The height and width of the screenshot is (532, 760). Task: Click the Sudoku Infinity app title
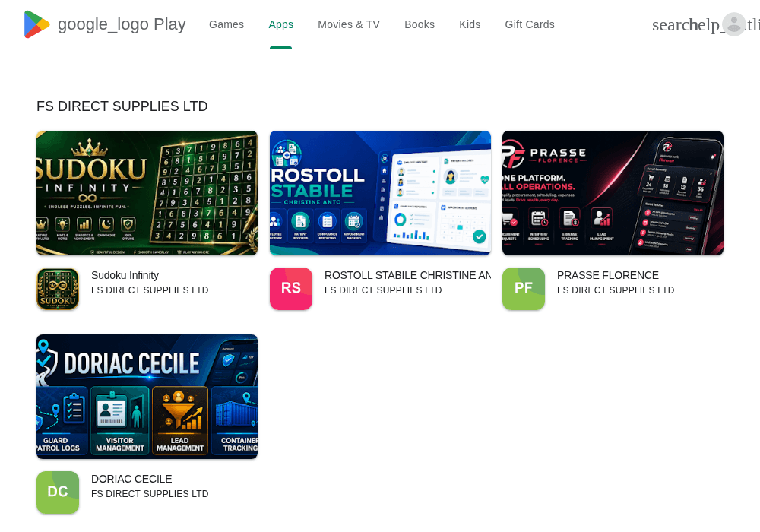click(125, 275)
